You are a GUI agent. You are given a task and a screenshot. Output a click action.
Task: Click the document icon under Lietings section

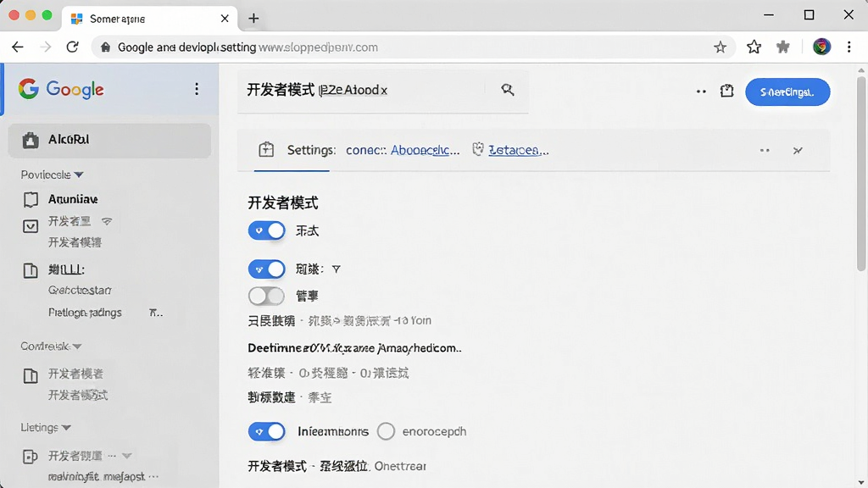click(30, 457)
